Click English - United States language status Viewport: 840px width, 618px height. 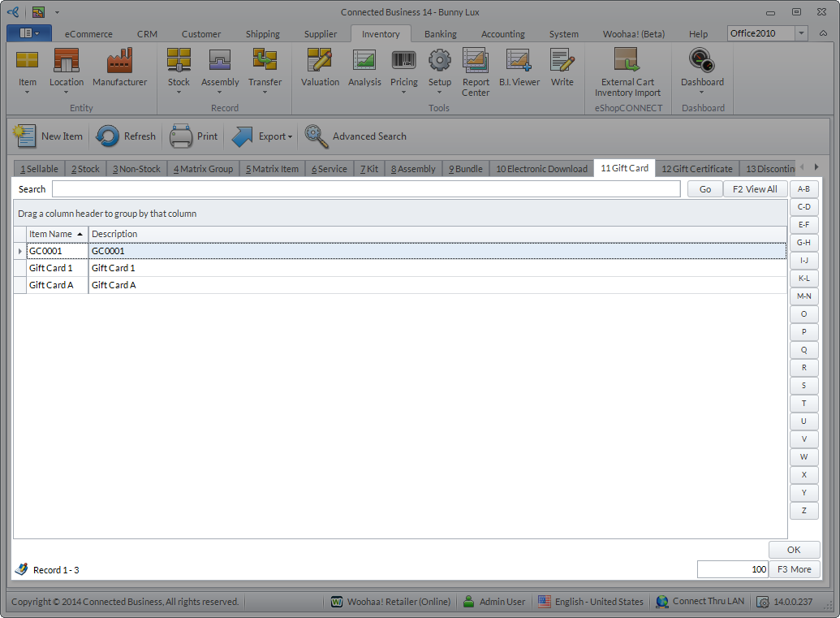click(x=590, y=602)
